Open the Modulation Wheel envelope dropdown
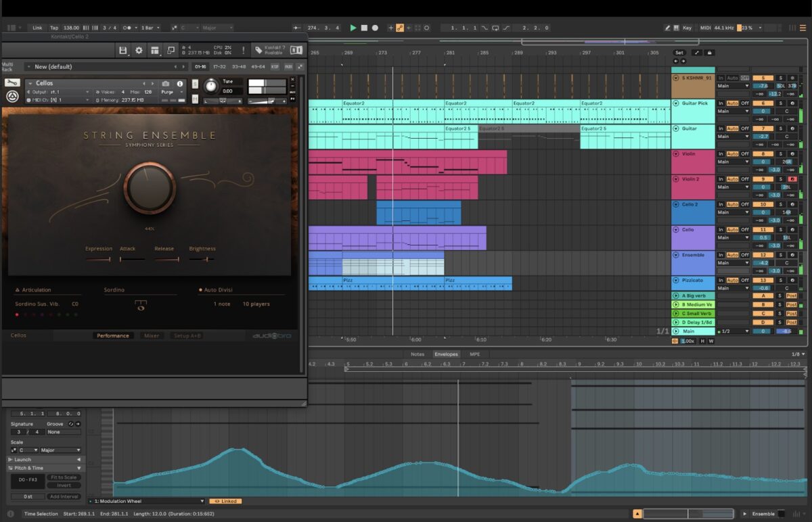This screenshot has width=812, height=522. point(146,501)
